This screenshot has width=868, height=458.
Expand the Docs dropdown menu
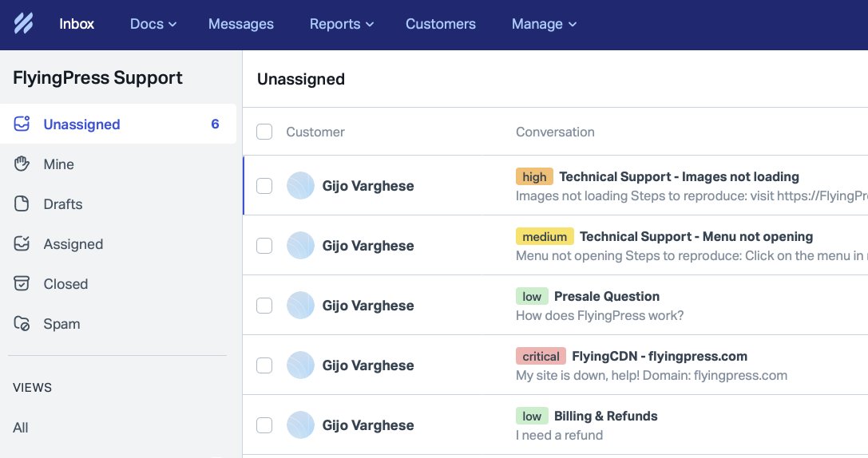pyautogui.click(x=153, y=24)
